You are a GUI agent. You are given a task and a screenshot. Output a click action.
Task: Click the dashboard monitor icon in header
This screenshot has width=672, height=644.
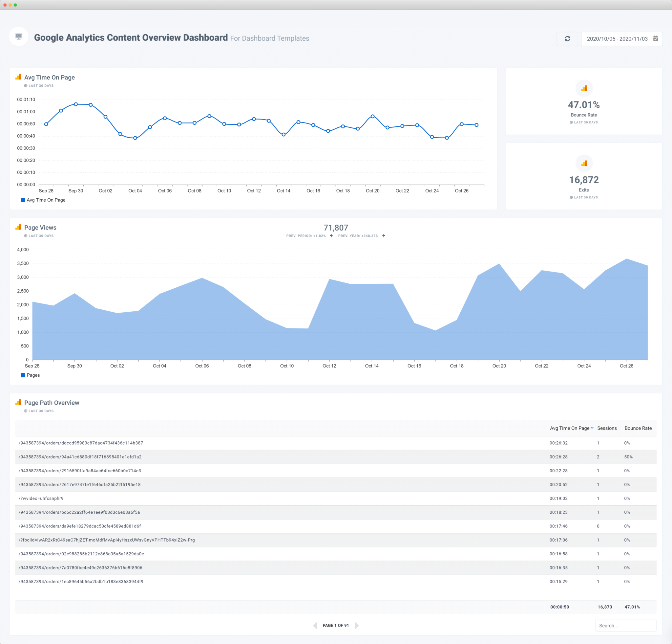point(19,36)
